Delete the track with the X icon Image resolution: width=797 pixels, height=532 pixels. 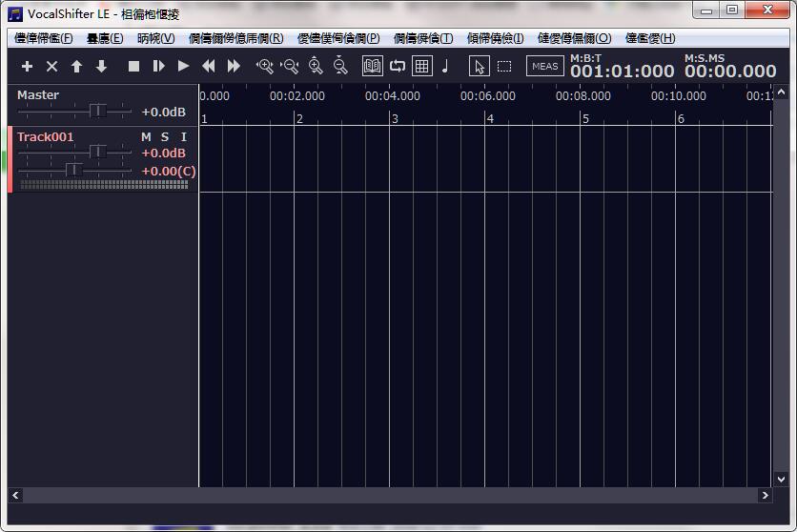click(x=51, y=67)
